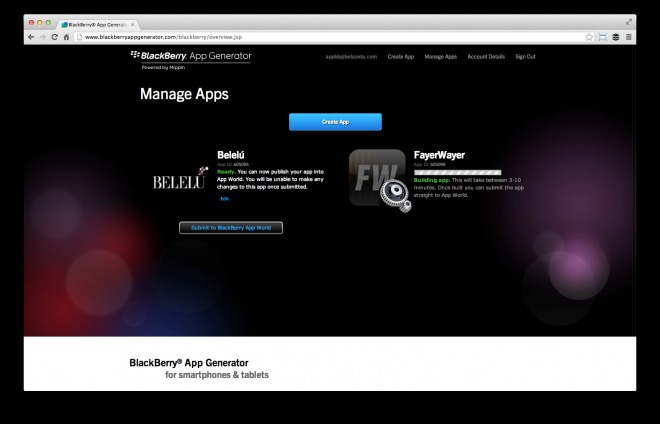Viewport: 660px width, 424px height.
Task: Close the BlackBerry App Generator tab
Action: tap(133, 25)
